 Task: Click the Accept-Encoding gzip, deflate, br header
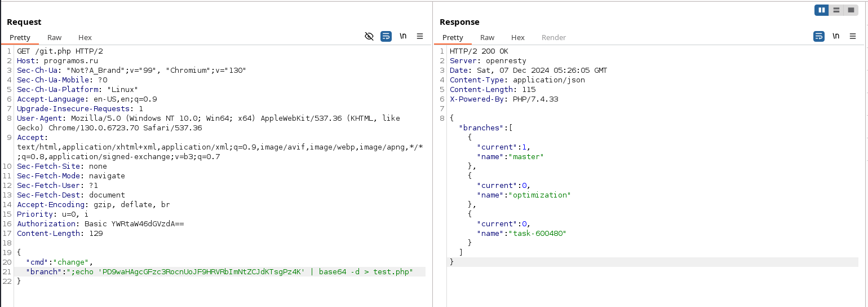pos(94,204)
